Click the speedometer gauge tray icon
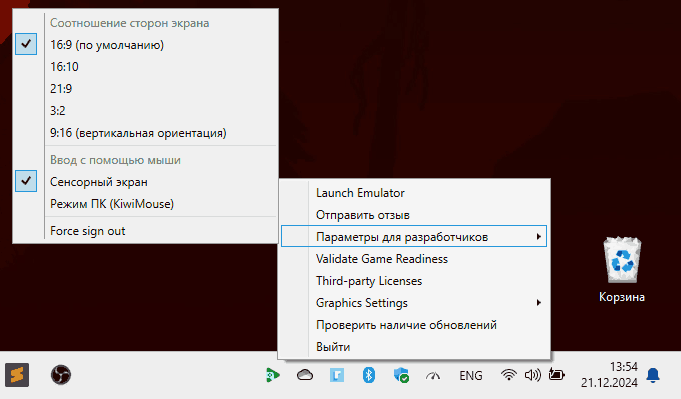The height and width of the screenshot is (399, 681). tap(433, 376)
